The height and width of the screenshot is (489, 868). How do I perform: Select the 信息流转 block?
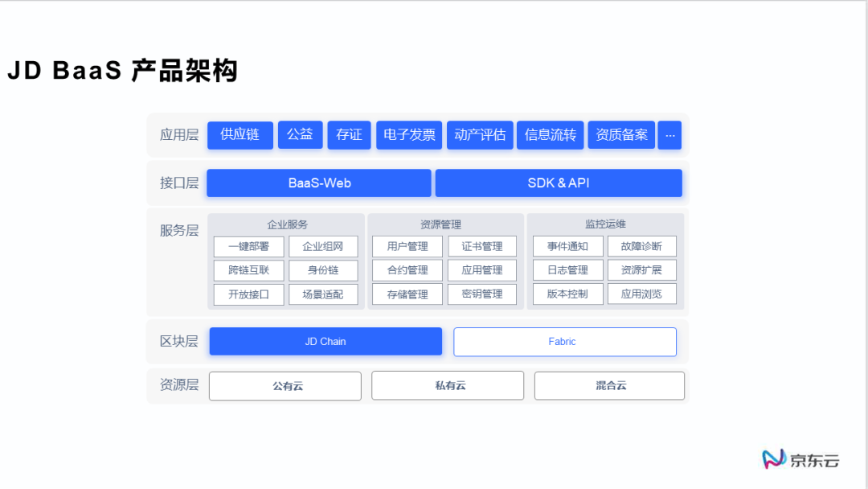click(551, 135)
